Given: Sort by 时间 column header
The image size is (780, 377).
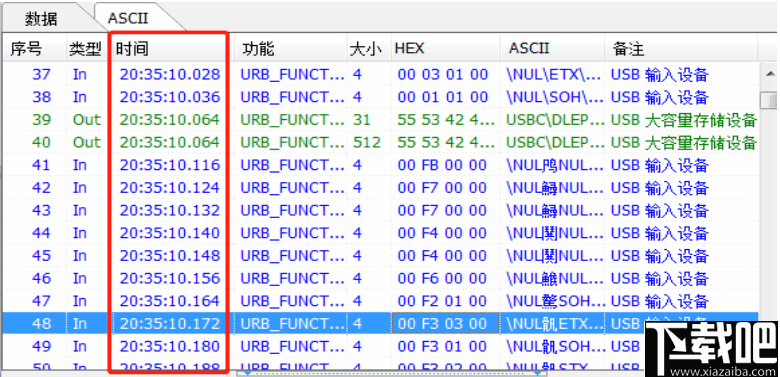Looking at the screenshot, I should tap(132, 49).
